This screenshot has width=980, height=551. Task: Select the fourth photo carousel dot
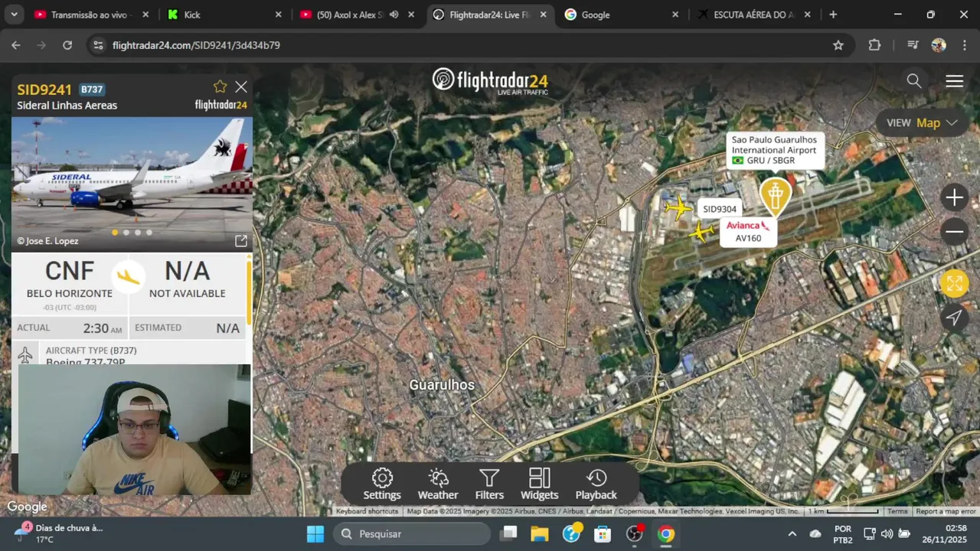pyautogui.click(x=149, y=233)
